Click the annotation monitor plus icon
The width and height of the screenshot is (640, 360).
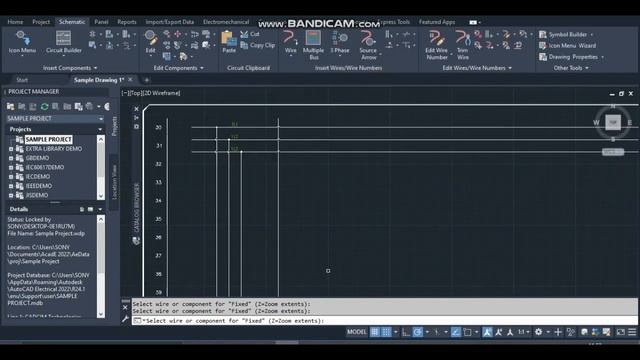pos(558,332)
